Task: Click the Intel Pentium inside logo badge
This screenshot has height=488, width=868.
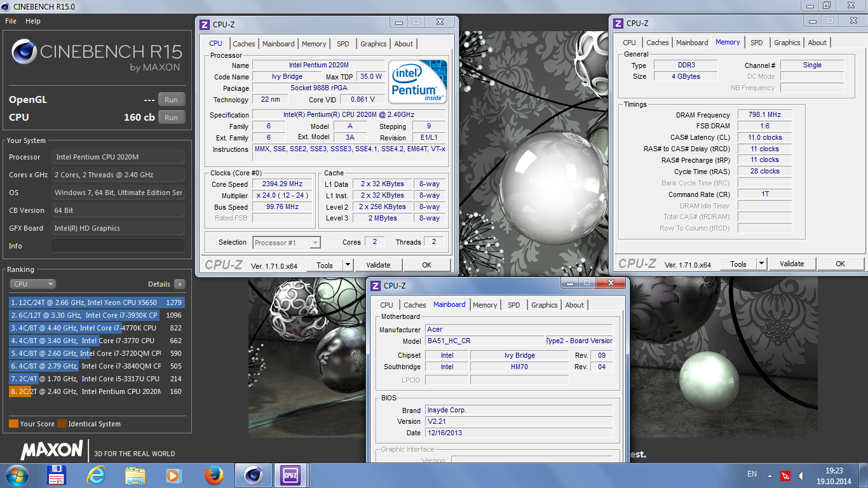Action: pos(417,81)
